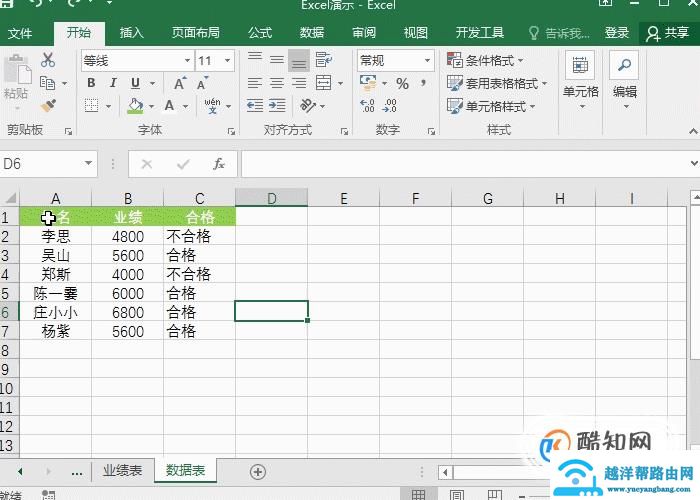Align cell text left

tap(255, 83)
